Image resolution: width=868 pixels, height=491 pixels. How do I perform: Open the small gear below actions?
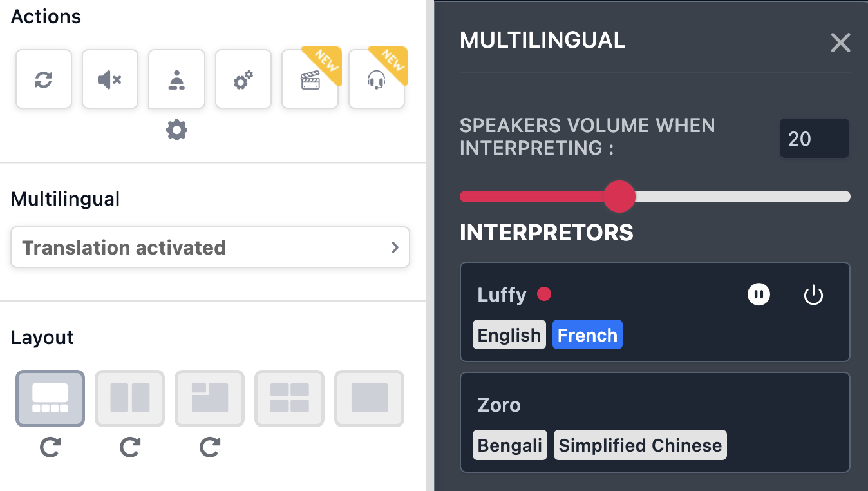176,131
